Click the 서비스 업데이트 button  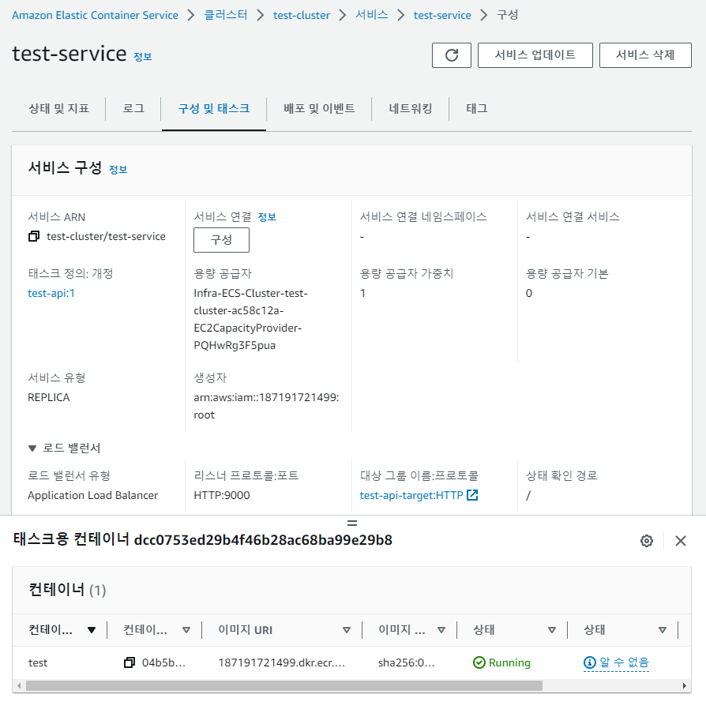pyautogui.click(x=535, y=55)
